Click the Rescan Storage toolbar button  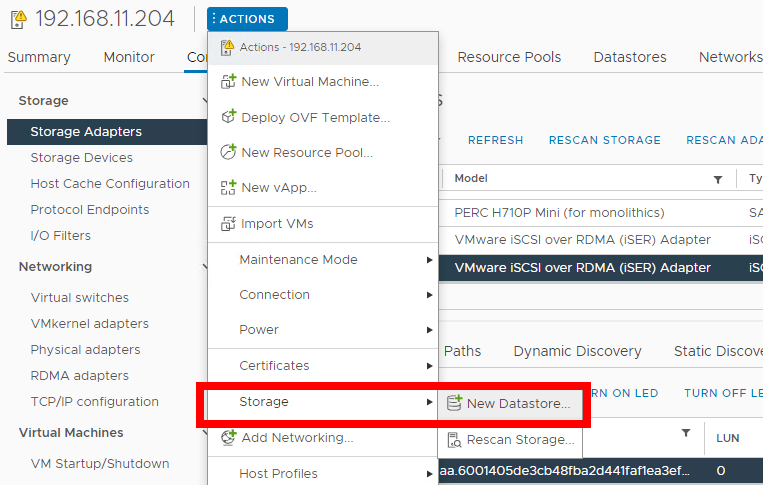click(x=604, y=141)
